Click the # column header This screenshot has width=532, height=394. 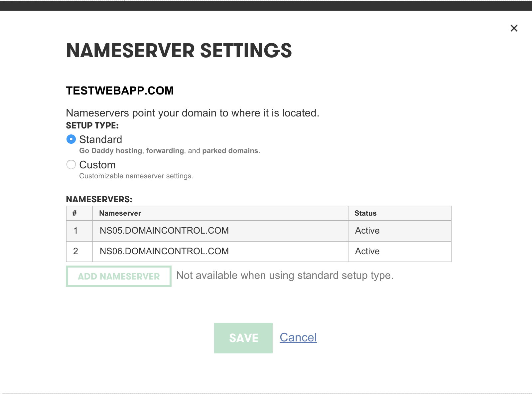(74, 213)
